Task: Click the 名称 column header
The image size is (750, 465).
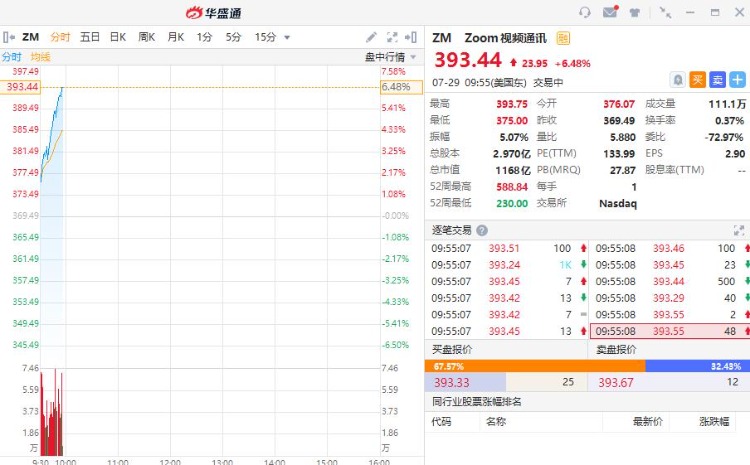Action: tap(496, 421)
